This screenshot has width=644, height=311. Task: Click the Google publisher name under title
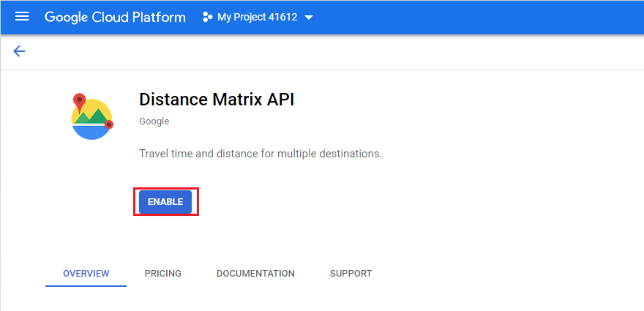pos(154,121)
